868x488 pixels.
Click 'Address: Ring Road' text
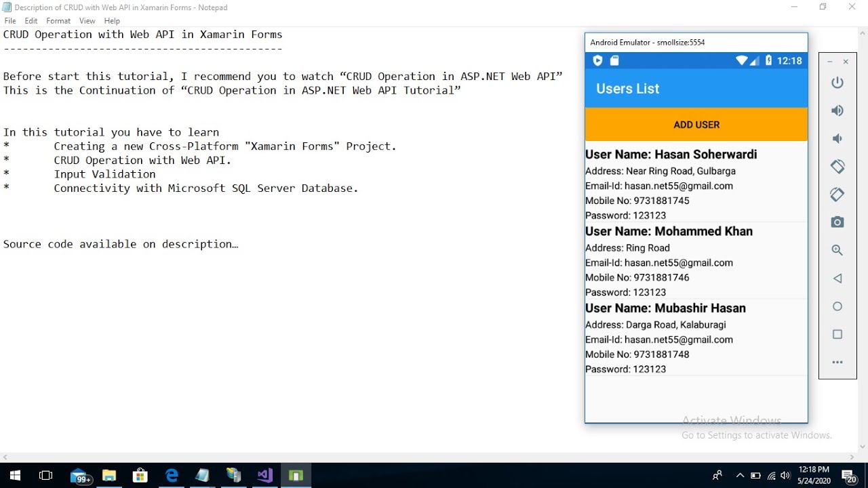pyautogui.click(x=627, y=248)
